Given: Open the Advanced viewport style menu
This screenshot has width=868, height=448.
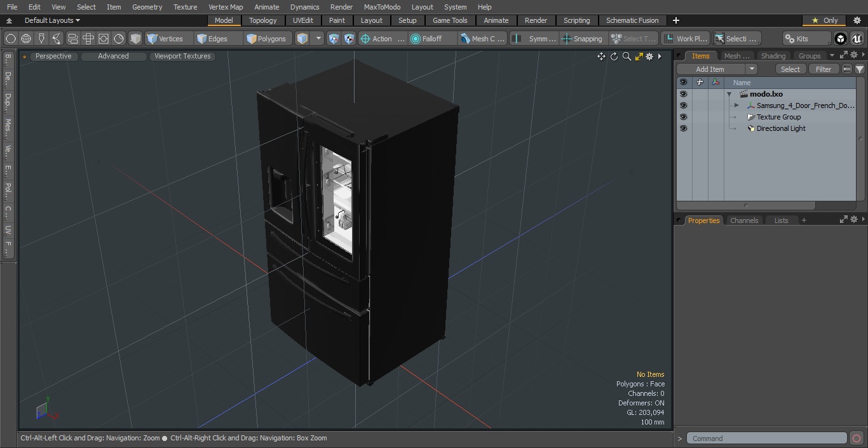Looking at the screenshot, I should click(113, 56).
